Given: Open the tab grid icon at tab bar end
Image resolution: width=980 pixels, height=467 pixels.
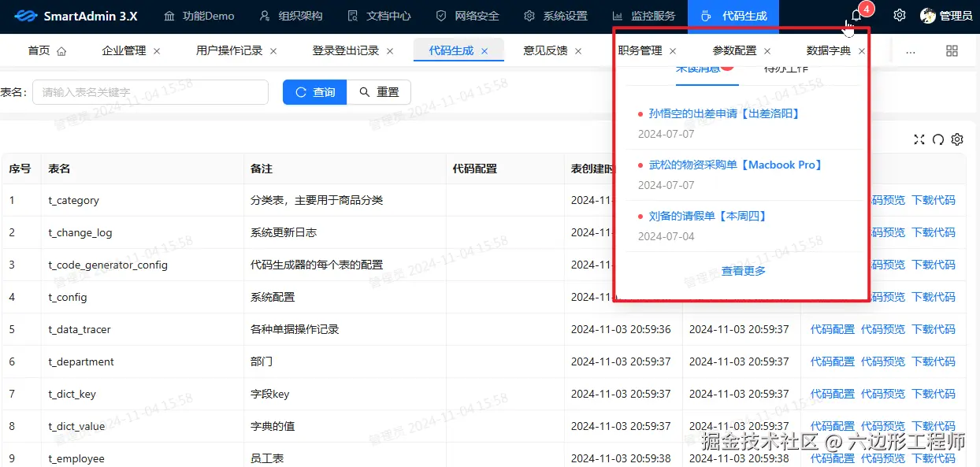Looking at the screenshot, I should tap(952, 51).
